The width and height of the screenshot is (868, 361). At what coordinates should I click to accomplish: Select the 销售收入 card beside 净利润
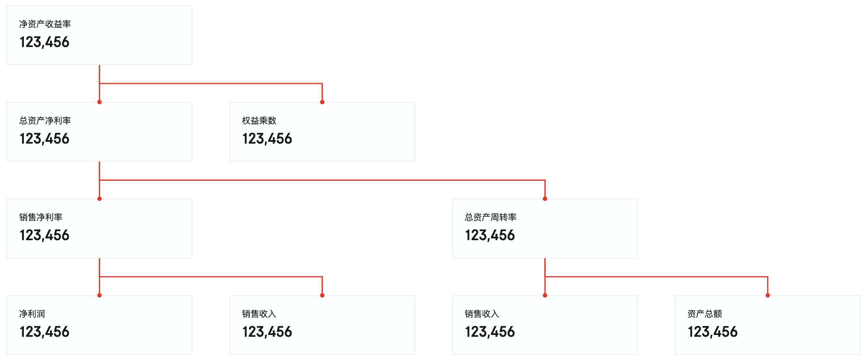coord(322,325)
